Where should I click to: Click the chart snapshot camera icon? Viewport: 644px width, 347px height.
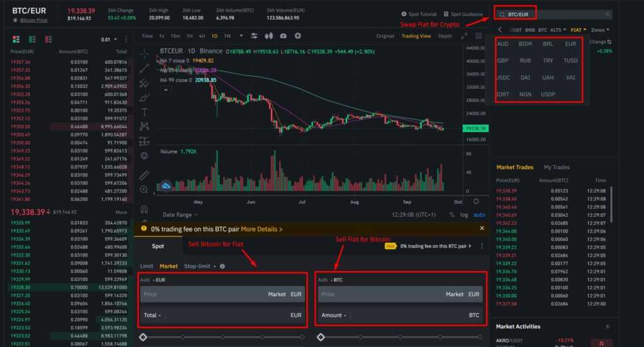[284, 36]
